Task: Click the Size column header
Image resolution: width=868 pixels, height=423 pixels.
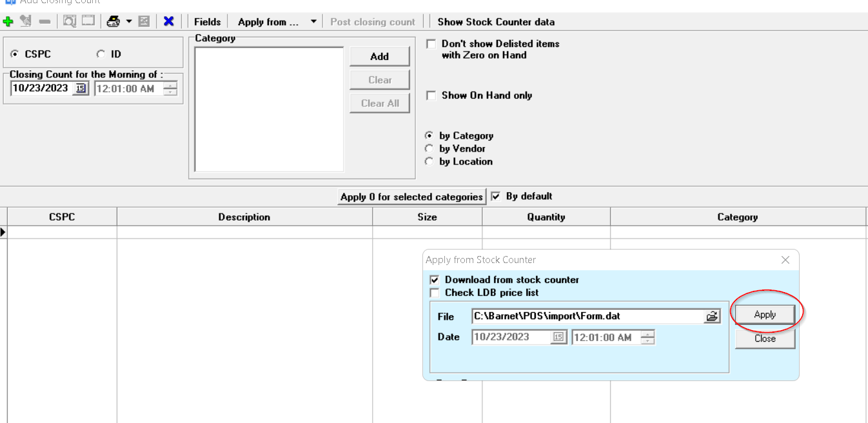Action: click(x=427, y=217)
